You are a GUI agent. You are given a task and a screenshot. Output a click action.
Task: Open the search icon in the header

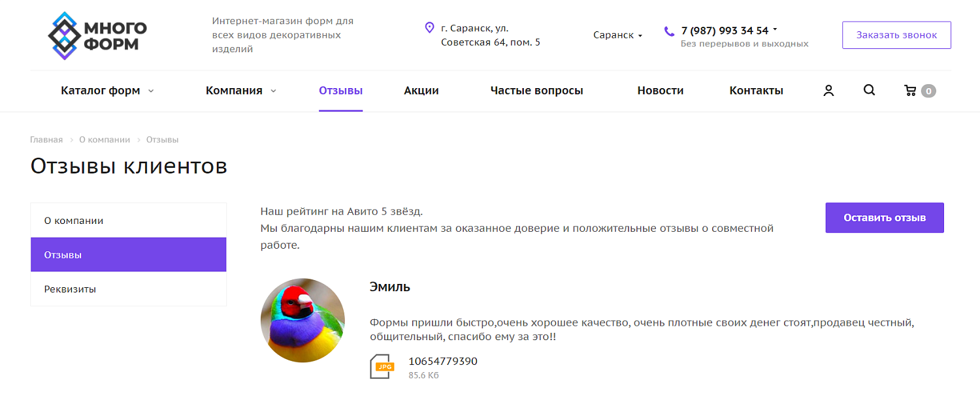tap(869, 90)
